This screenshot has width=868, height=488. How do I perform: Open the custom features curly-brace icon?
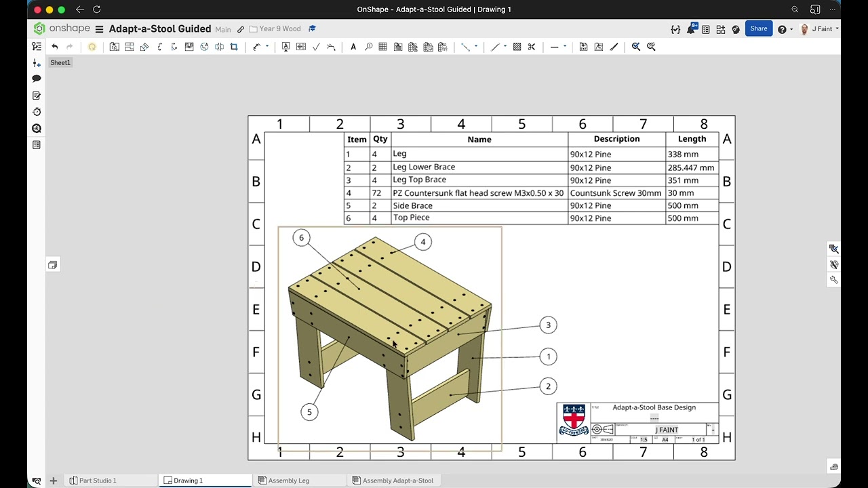coord(675,29)
